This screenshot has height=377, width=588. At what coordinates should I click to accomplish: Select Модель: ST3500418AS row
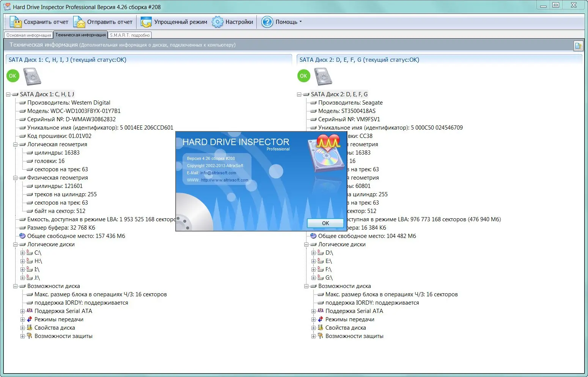click(x=347, y=111)
